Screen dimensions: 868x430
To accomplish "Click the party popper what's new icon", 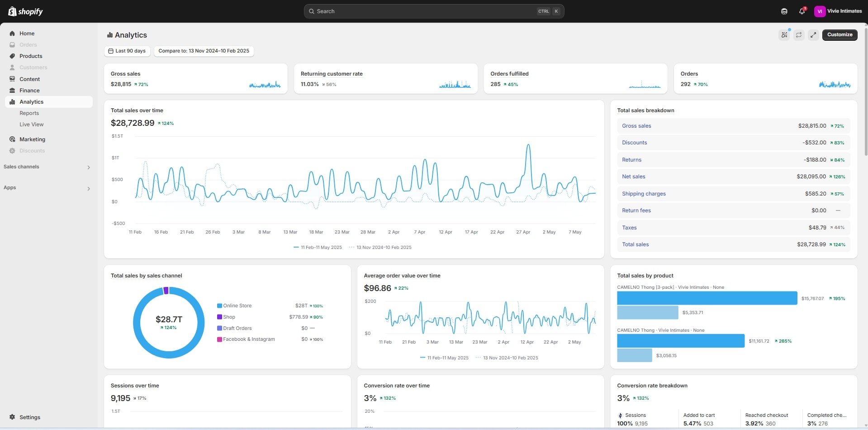I will point(784,35).
